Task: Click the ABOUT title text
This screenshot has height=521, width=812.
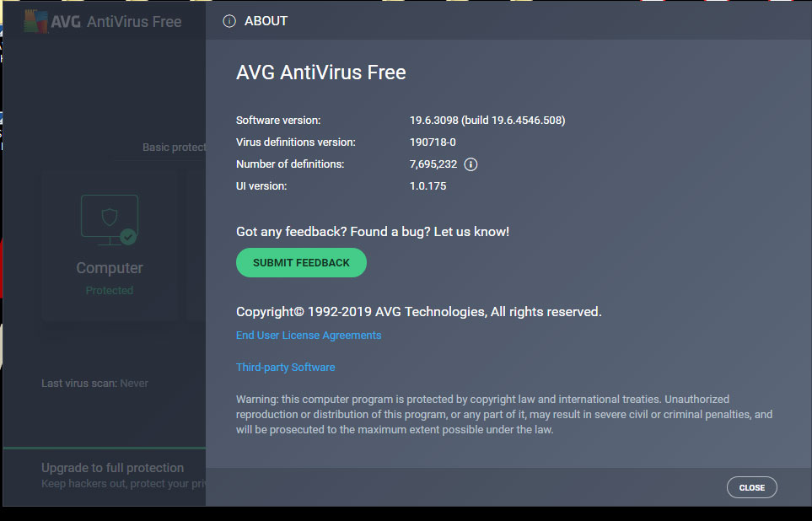Action: (x=266, y=21)
